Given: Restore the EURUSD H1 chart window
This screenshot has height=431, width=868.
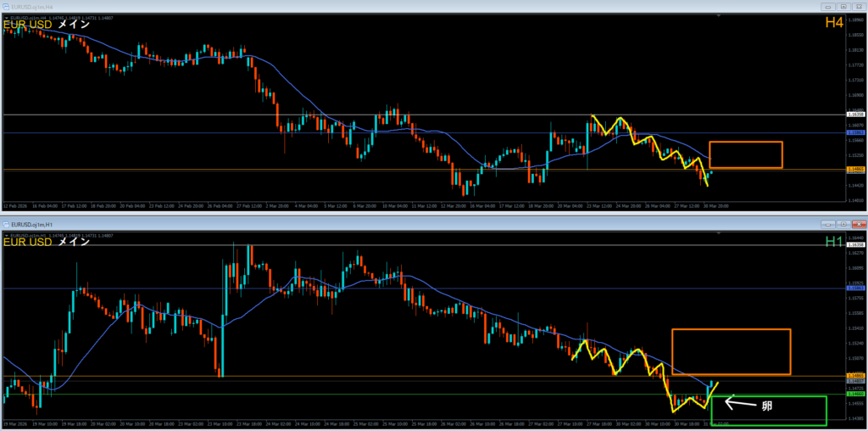Looking at the screenshot, I should pos(843,224).
